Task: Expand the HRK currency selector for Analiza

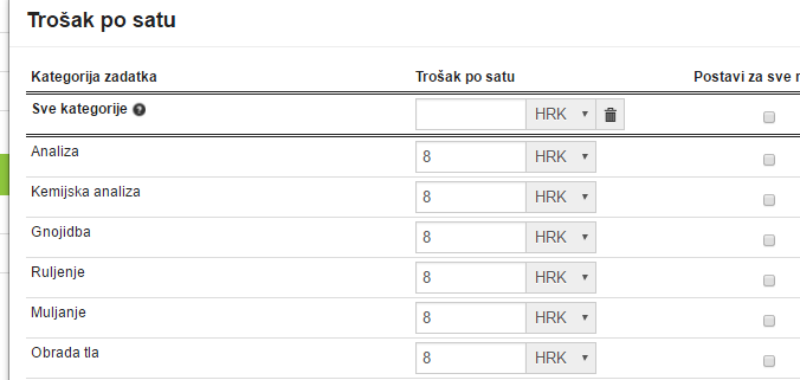Action: pos(561,157)
